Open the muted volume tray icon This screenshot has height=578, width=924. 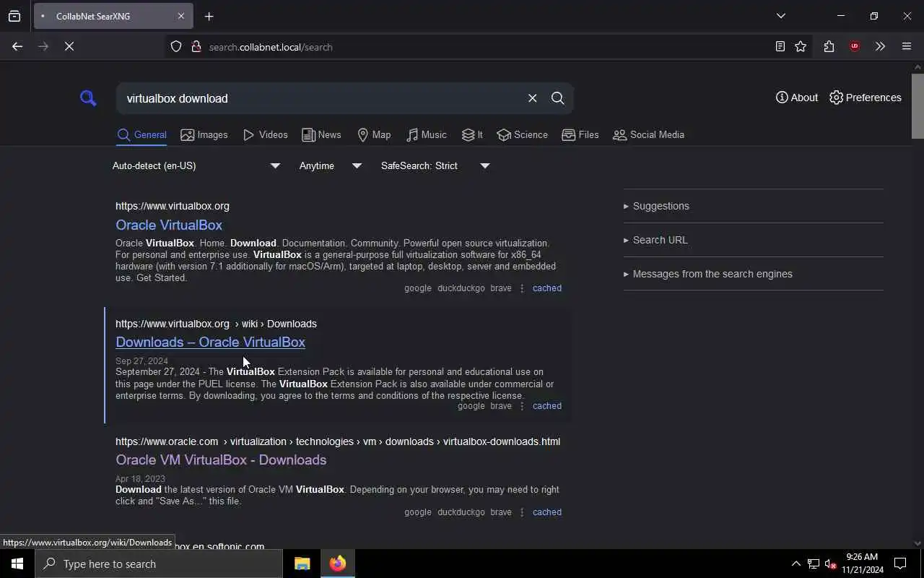point(830,564)
